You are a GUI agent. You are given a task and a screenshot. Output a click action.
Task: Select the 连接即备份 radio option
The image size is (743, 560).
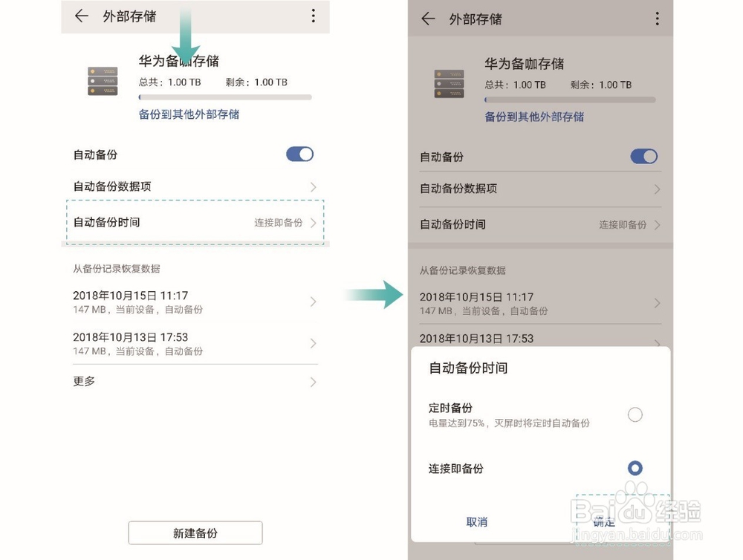[x=635, y=468]
